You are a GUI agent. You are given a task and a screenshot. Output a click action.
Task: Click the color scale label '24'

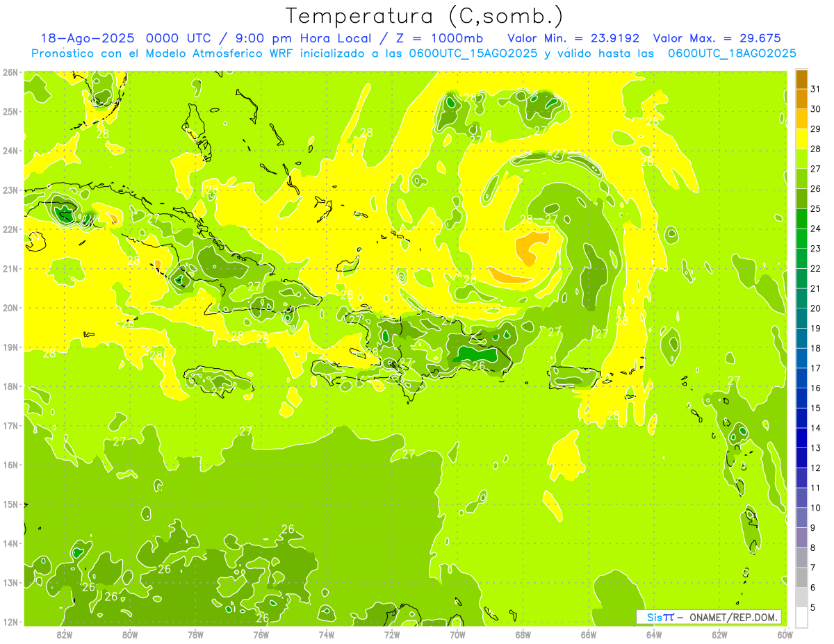815,229
